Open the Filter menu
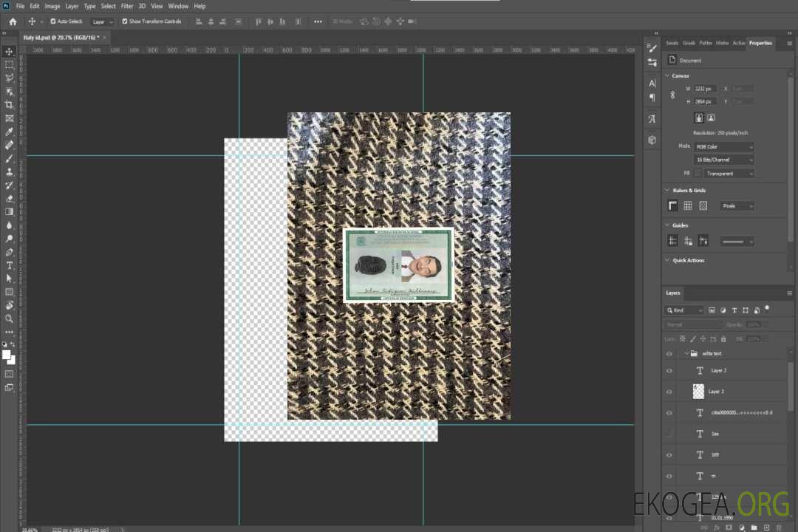This screenshot has width=798, height=532. click(x=127, y=6)
